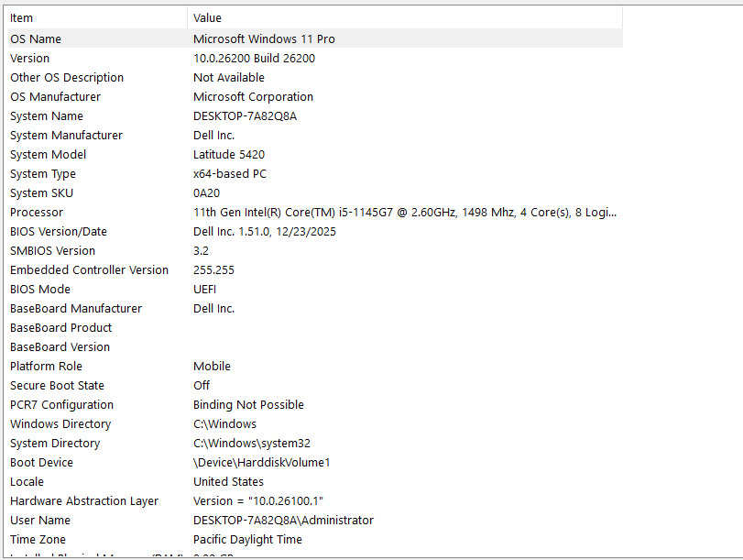Select the Version row label
The image size is (743, 560).
pos(30,59)
